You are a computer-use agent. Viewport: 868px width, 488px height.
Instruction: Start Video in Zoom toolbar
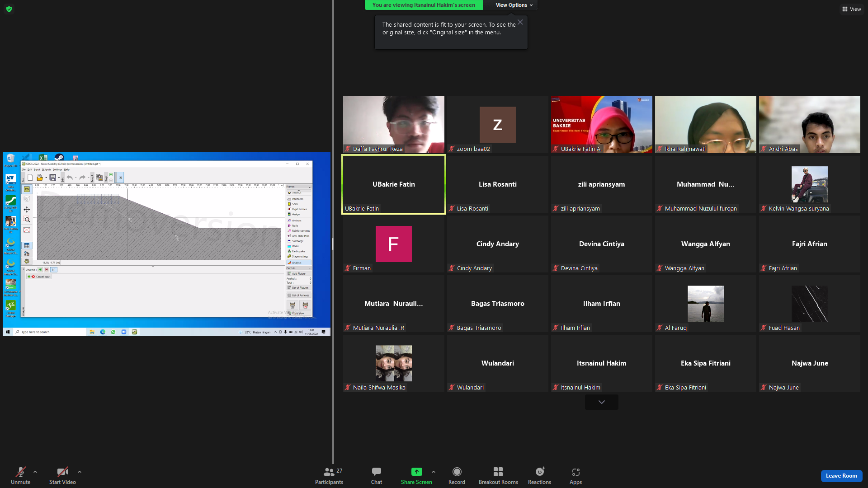62,476
